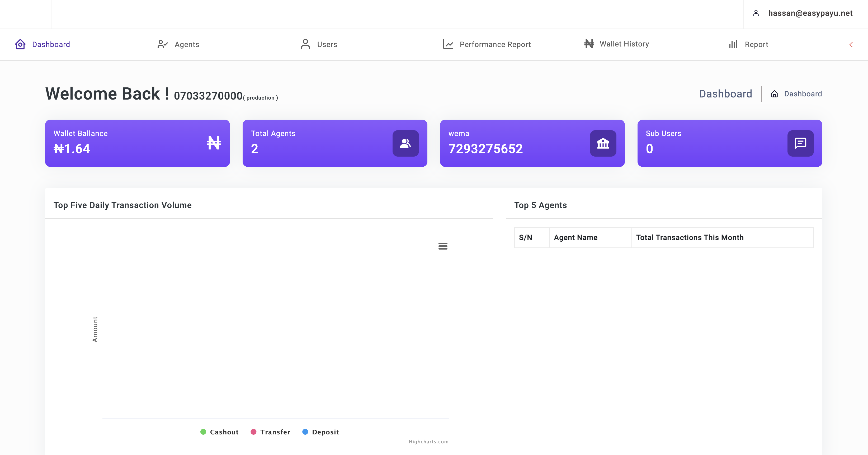Click the Sub Users message icon
This screenshot has height=455, width=868.
pos(800,143)
